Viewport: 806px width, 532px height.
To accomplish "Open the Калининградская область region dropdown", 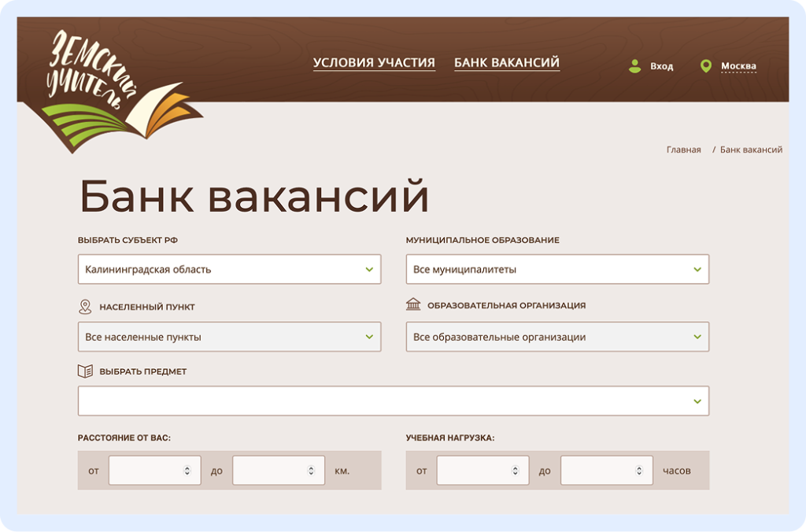I will (229, 268).
